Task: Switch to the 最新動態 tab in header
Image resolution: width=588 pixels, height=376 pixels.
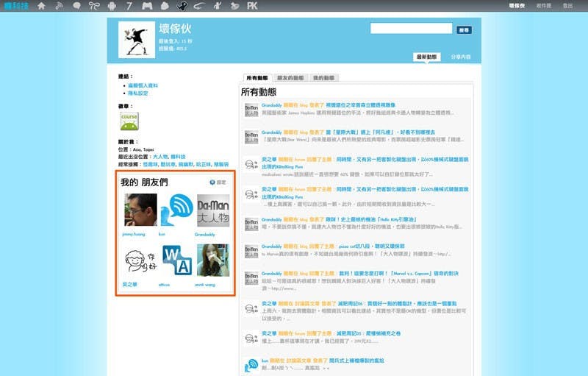Action: pyautogui.click(x=427, y=57)
